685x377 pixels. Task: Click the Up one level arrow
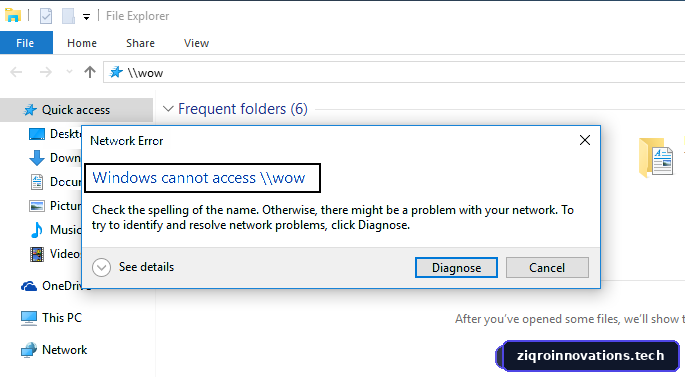click(90, 72)
